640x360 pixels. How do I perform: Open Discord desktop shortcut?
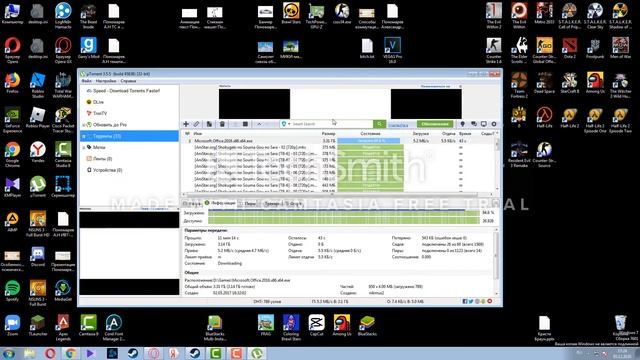point(38,257)
